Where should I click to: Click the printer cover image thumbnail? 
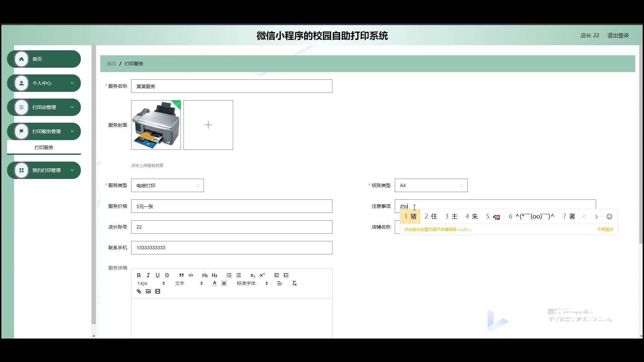156,125
